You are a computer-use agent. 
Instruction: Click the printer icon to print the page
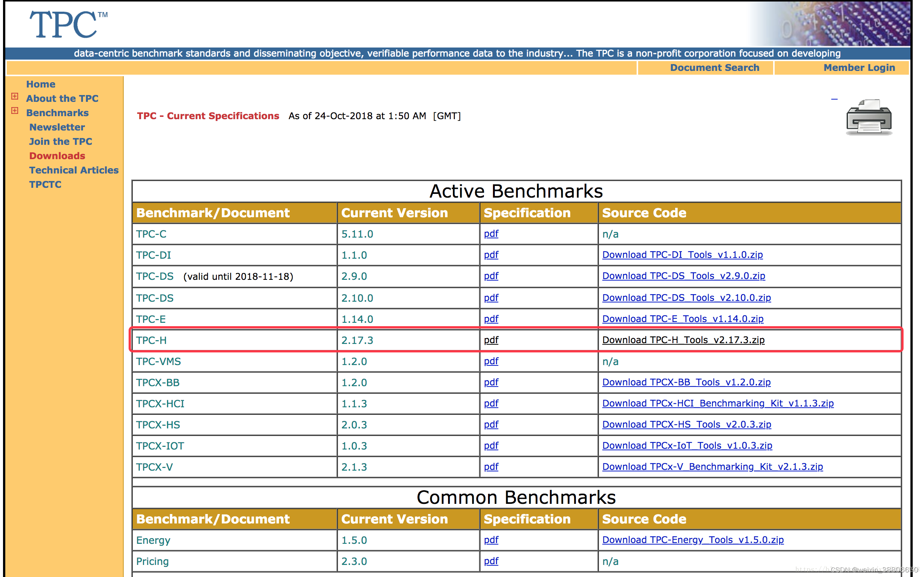coord(869,117)
